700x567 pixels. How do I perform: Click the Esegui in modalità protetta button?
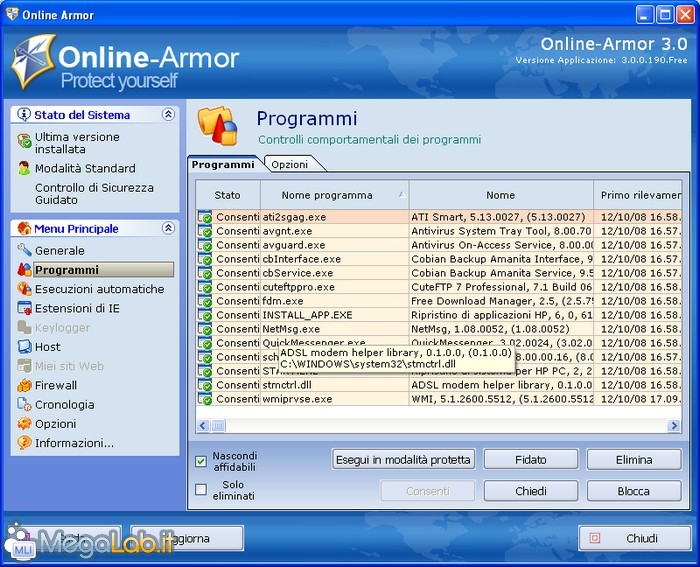[403, 460]
